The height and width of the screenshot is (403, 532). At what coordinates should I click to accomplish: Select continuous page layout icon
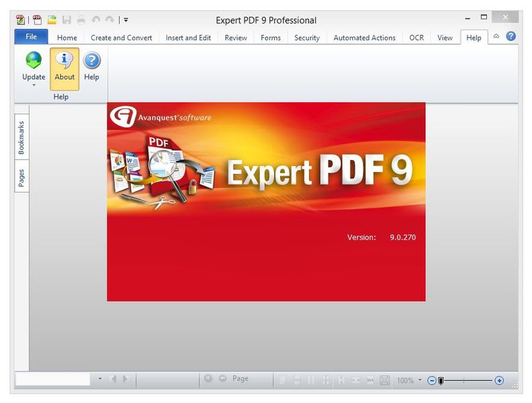point(296,380)
